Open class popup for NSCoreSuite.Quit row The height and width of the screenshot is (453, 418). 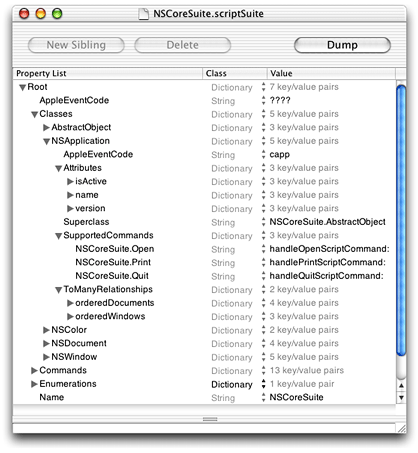(x=263, y=276)
